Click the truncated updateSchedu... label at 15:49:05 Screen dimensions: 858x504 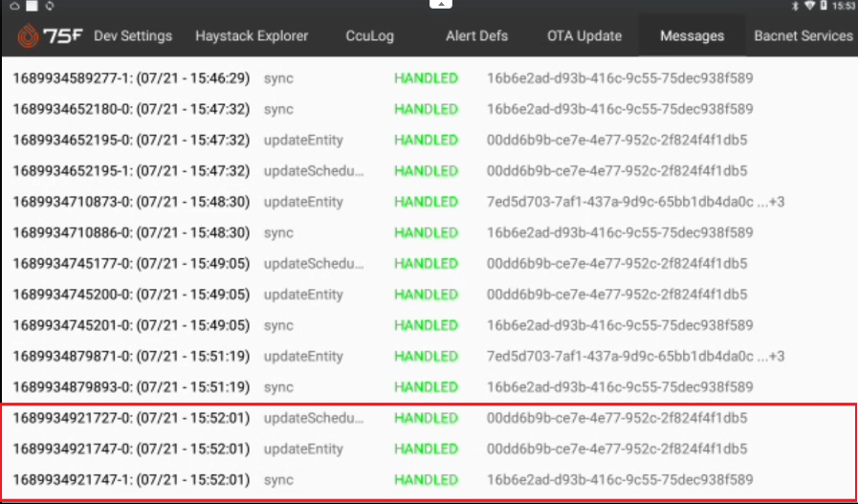(314, 264)
